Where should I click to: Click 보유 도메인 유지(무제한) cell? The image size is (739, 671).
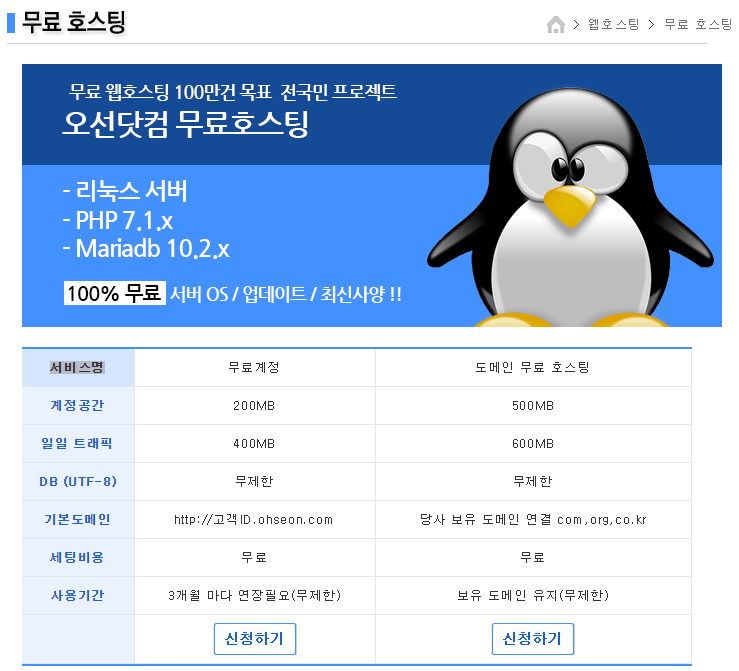point(533,596)
